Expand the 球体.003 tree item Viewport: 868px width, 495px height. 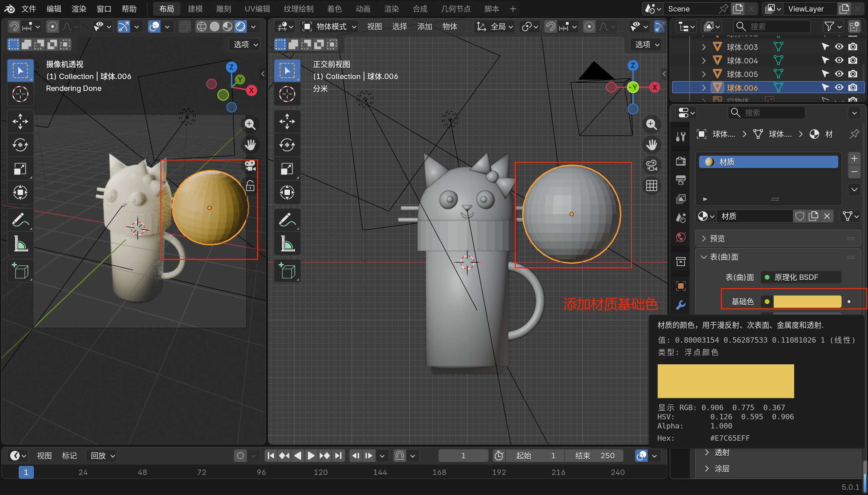click(x=704, y=47)
